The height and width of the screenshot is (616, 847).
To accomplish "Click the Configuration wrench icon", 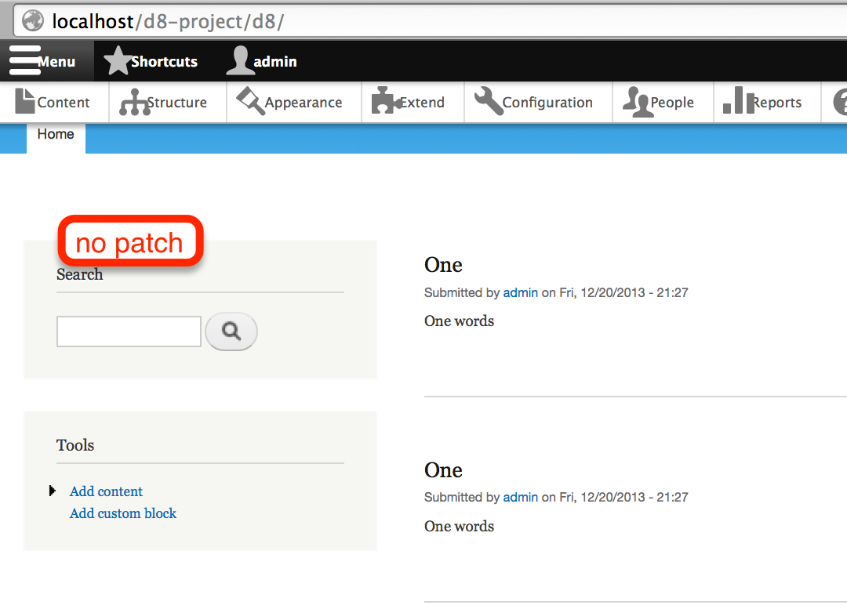I will [489, 101].
